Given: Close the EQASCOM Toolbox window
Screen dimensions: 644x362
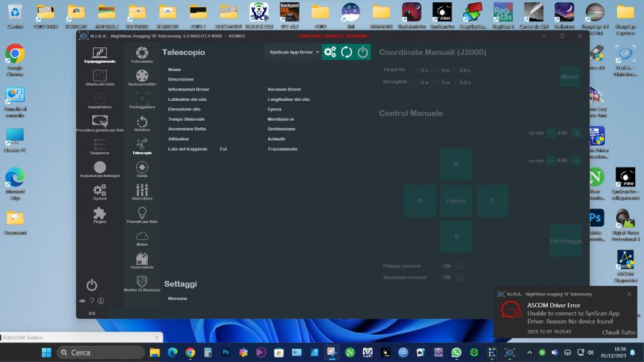Looking at the screenshot, I should (x=157, y=337).
